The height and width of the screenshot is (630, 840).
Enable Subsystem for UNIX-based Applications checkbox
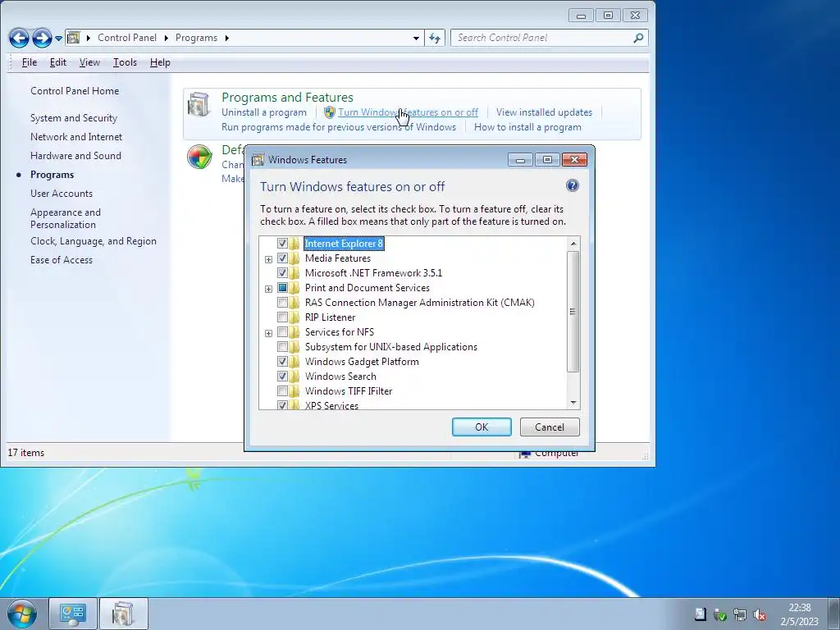[x=282, y=347]
